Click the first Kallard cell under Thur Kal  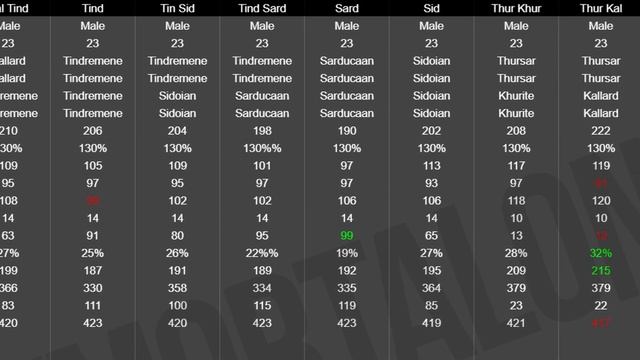pos(601,96)
